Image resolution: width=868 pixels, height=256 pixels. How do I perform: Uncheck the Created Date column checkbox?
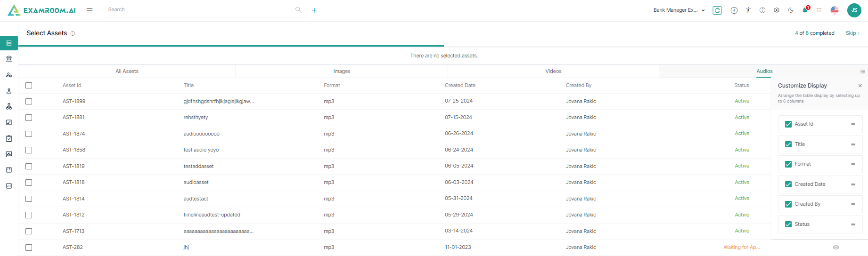click(x=788, y=184)
